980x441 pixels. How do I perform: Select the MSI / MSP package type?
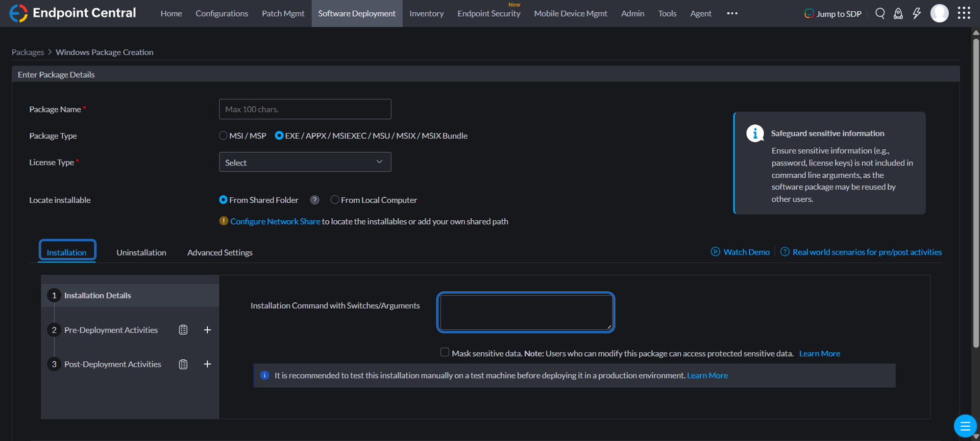click(x=223, y=136)
